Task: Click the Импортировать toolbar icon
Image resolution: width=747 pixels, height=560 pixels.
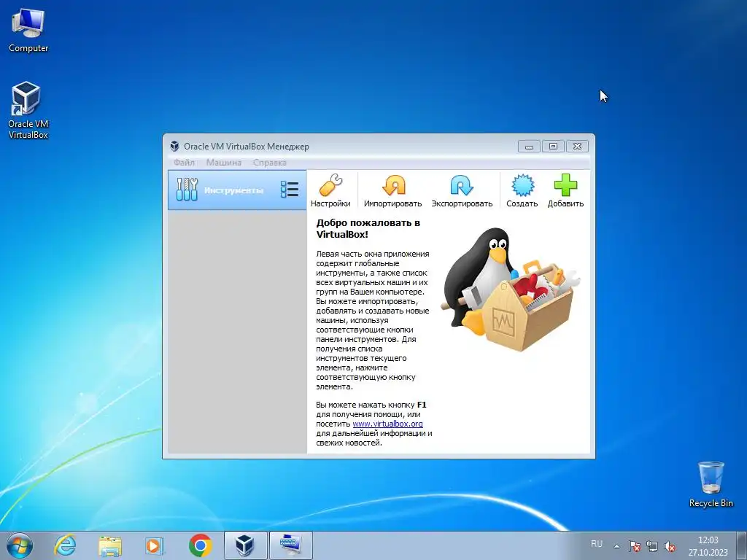Action: click(393, 190)
